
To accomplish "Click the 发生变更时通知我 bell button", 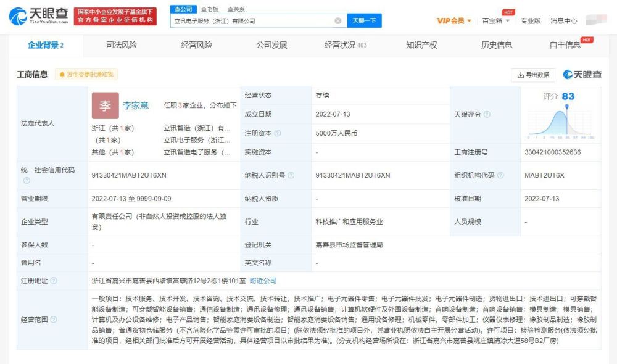I will [86, 75].
